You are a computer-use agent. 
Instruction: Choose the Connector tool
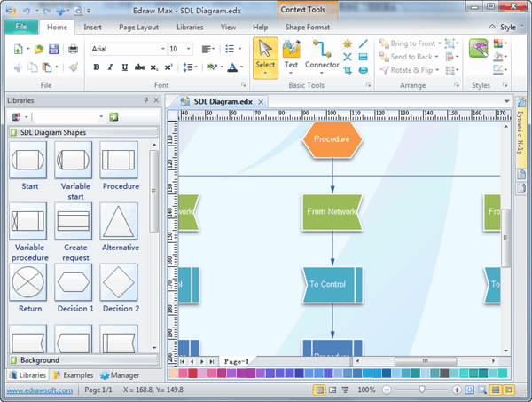[322, 56]
